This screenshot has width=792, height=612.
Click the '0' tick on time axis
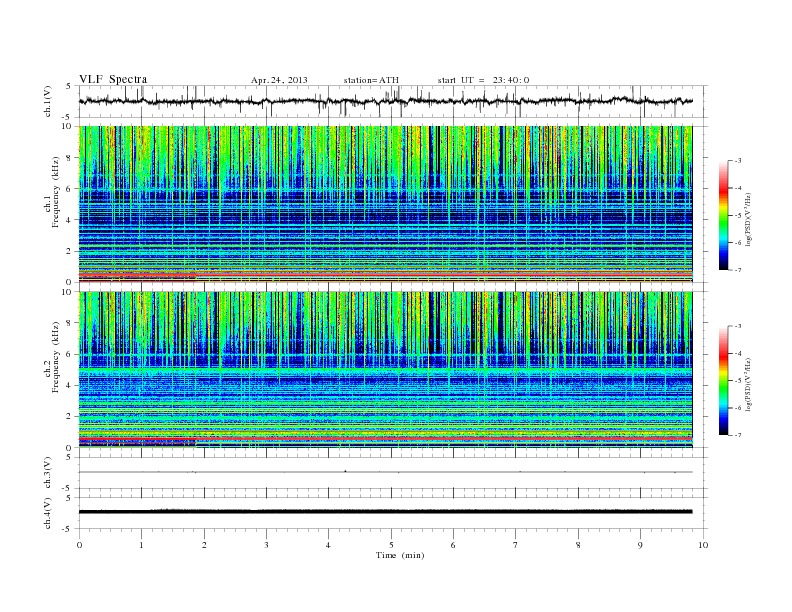(79, 545)
